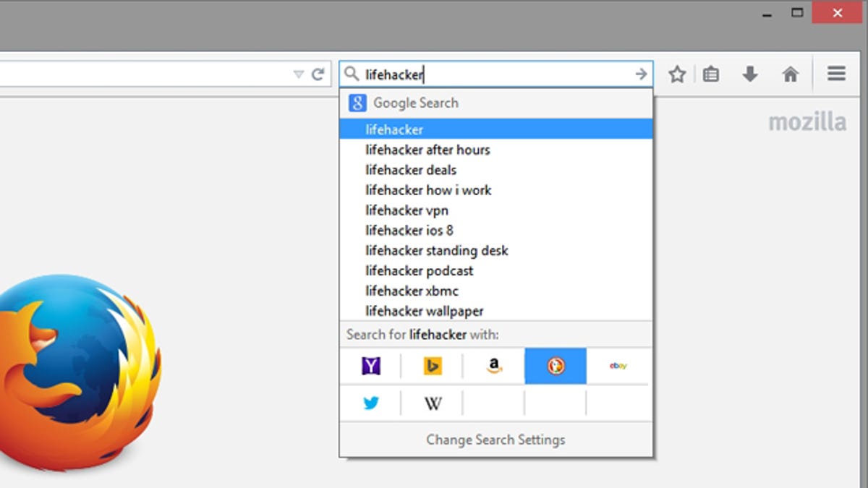Close the Firefox window
868x488 pixels.
(837, 13)
